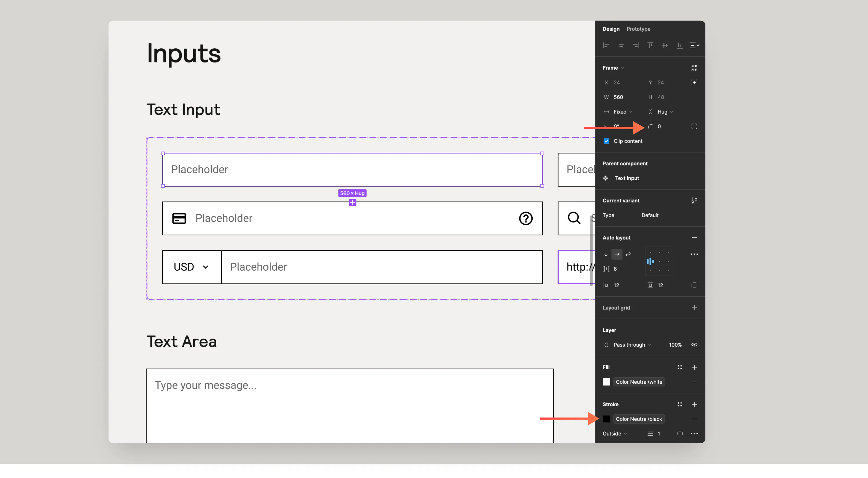Click the white fill color swatch
The height and width of the screenshot is (478, 868).
[x=606, y=382]
